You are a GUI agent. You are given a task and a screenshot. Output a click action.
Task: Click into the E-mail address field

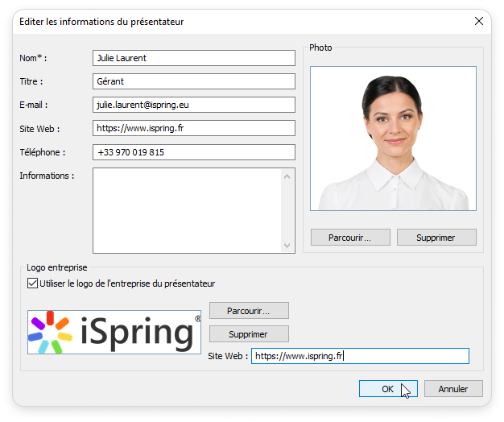point(194,105)
